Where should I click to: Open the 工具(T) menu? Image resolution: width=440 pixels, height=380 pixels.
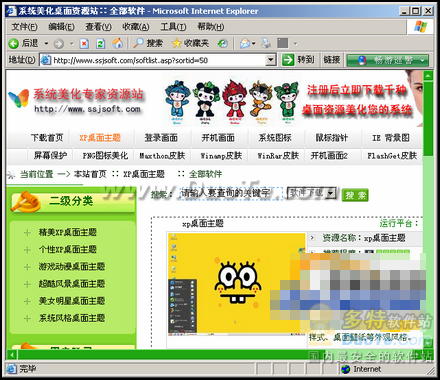[x=173, y=27]
